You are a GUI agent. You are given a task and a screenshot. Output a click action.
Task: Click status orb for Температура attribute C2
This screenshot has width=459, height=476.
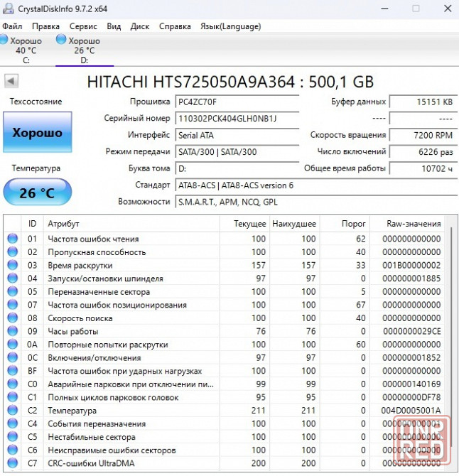click(12, 411)
